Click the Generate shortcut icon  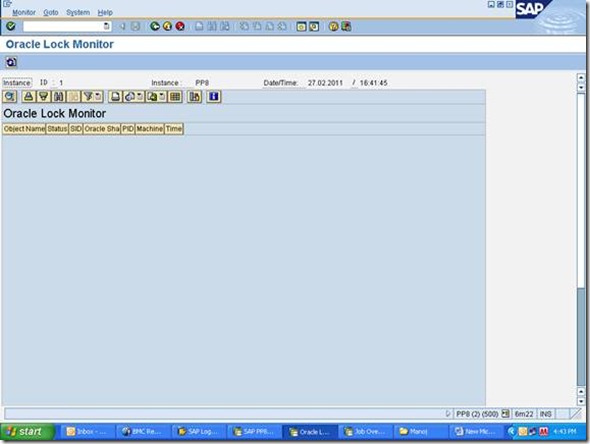click(314, 27)
